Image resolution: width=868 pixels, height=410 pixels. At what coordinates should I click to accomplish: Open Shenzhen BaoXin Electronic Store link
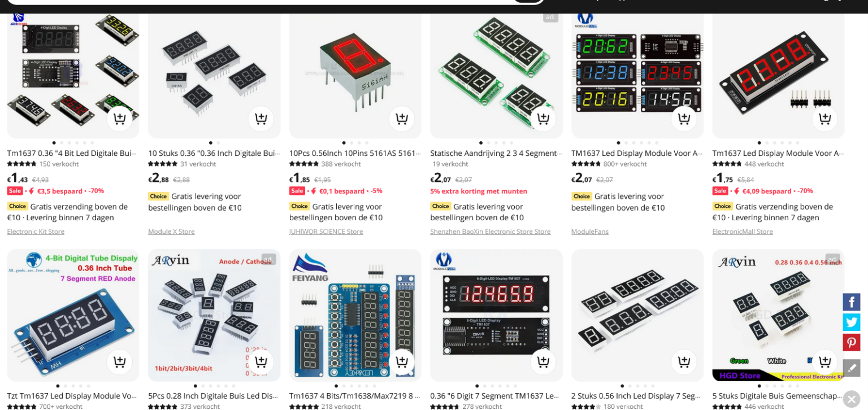point(490,232)
